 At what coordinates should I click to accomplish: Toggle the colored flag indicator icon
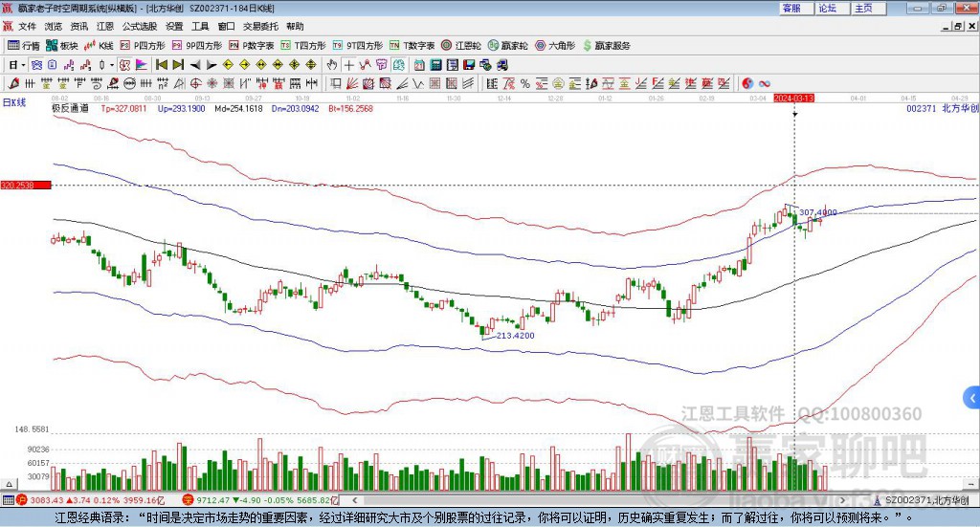coord(142,65)
